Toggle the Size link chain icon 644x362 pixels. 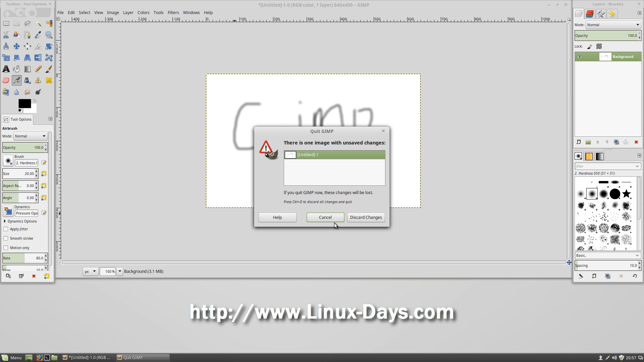point(44,174)
